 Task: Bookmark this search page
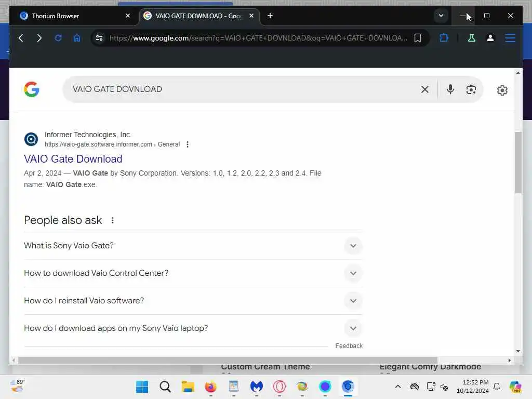(418, 38)
